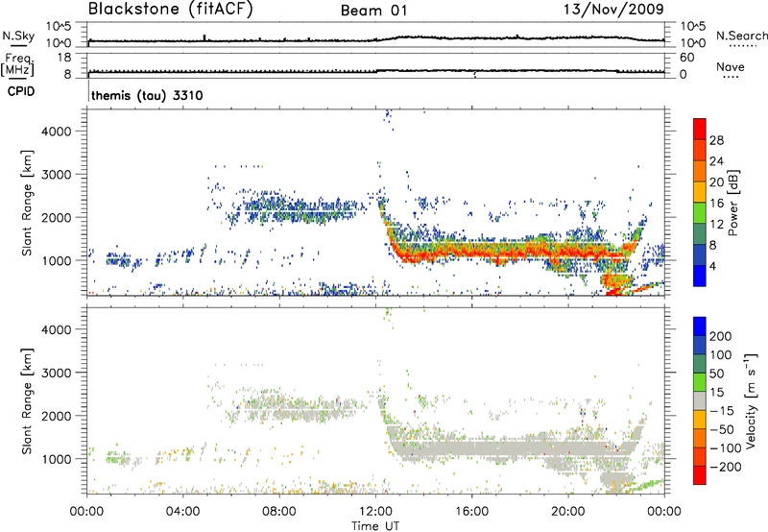Image resolution: width=768 pixels, height=532 pixels.
Task: Click the red top segment of Power colorbar
Action: (700, 129)
